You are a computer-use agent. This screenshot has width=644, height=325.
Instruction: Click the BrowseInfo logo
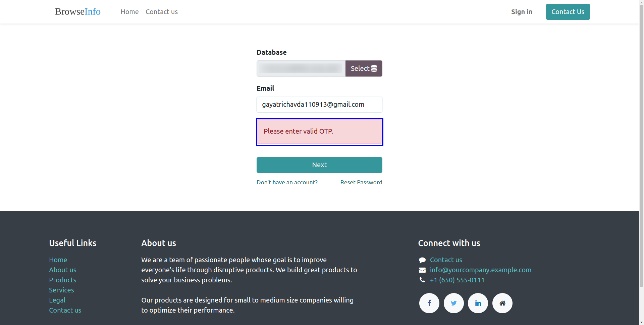[78, 11]
